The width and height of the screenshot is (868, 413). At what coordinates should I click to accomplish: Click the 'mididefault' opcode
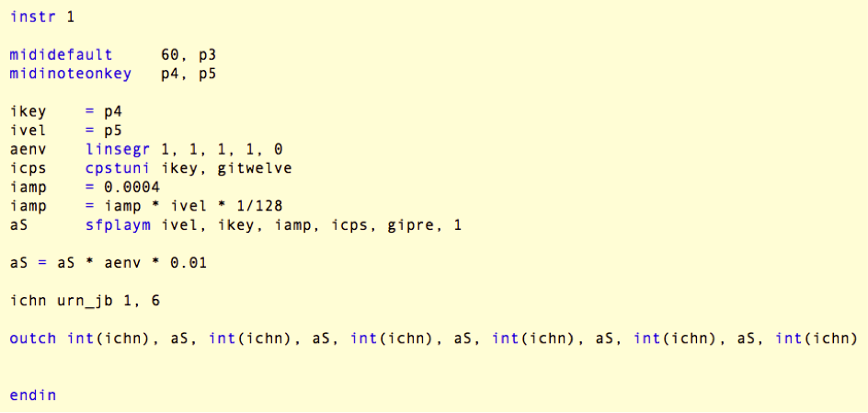coord(61,55)
